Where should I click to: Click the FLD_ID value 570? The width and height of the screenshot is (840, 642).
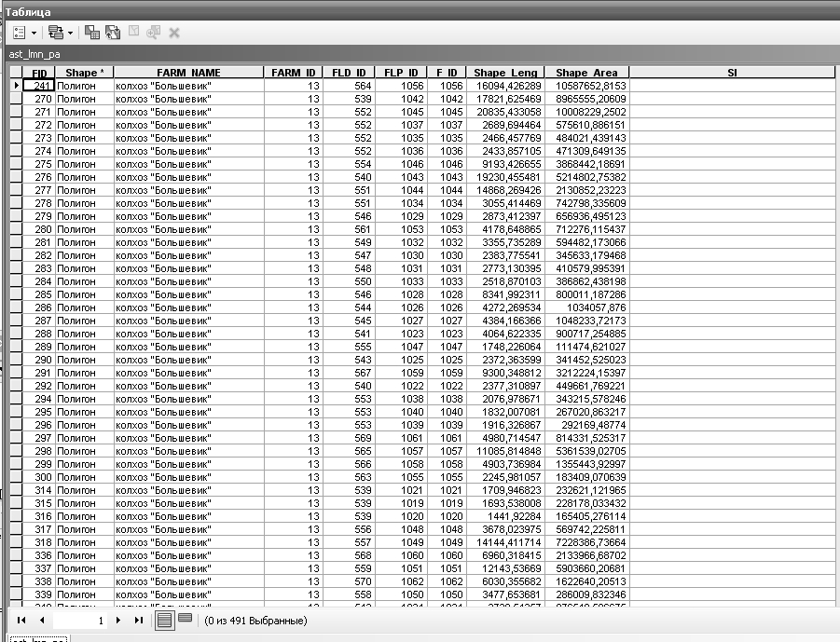pyautogui.click(x=363, y=581)
